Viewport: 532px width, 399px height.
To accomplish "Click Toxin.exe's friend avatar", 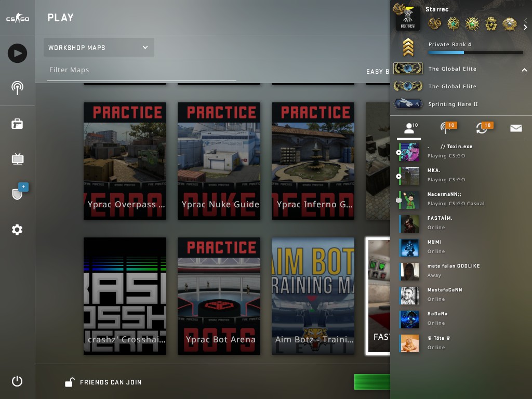I will [409, 152].
